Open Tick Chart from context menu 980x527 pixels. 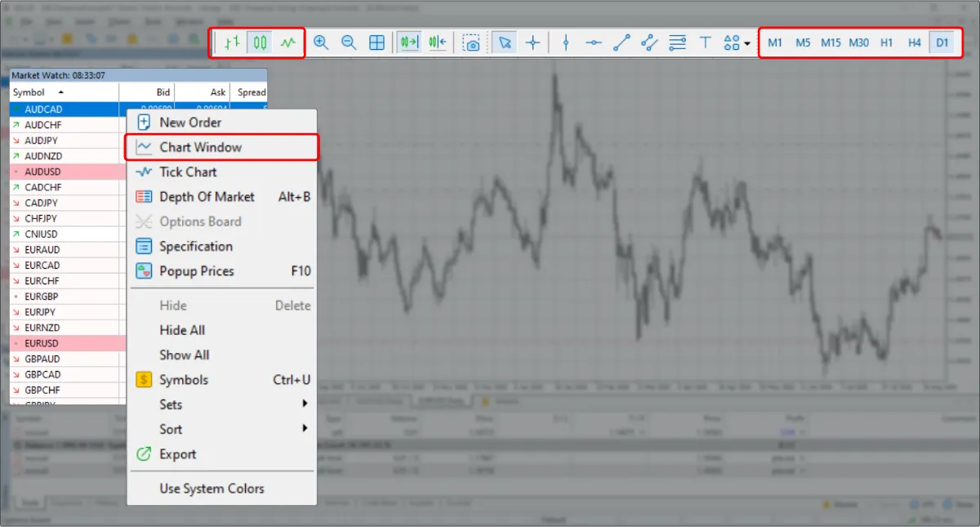tap(222, 172)
